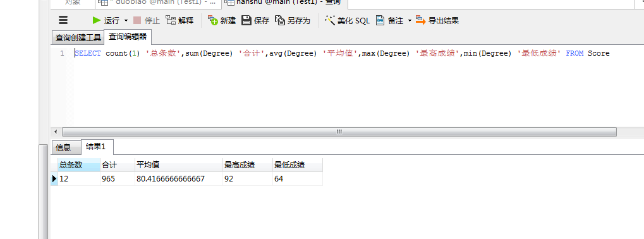Click the Explain (解释) icon
This screenshot has height=239, width=644.
[x=179, y=20]
